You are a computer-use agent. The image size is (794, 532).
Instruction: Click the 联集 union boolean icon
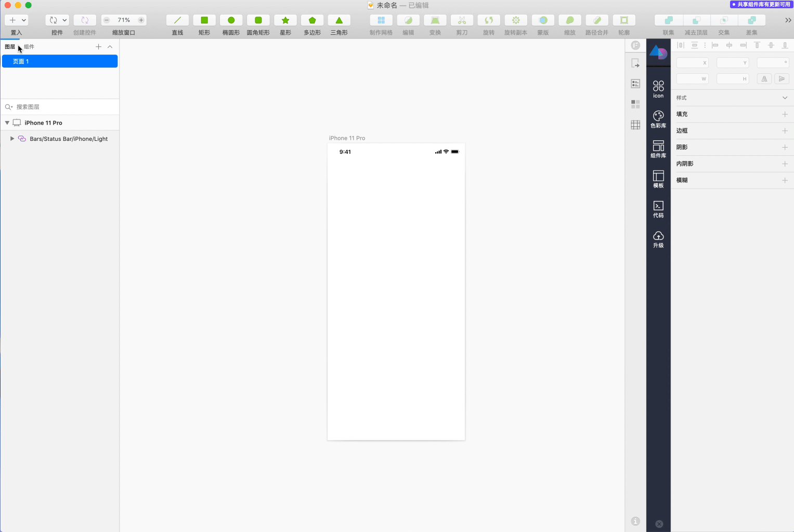[669, 20]
